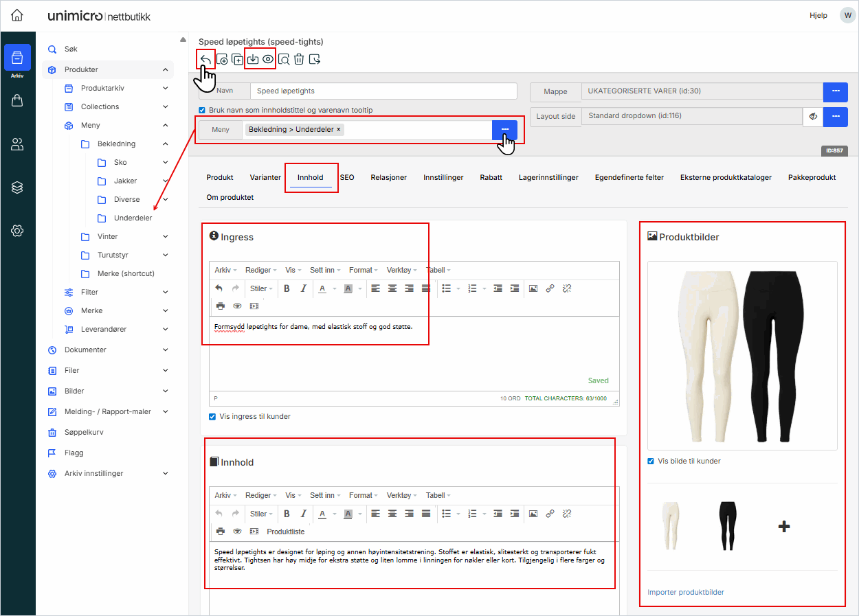This screenshot has height=616, width=859.
Task: Enable 'Vis ingress til kunder' checkbox
Action: pos(212,416)
